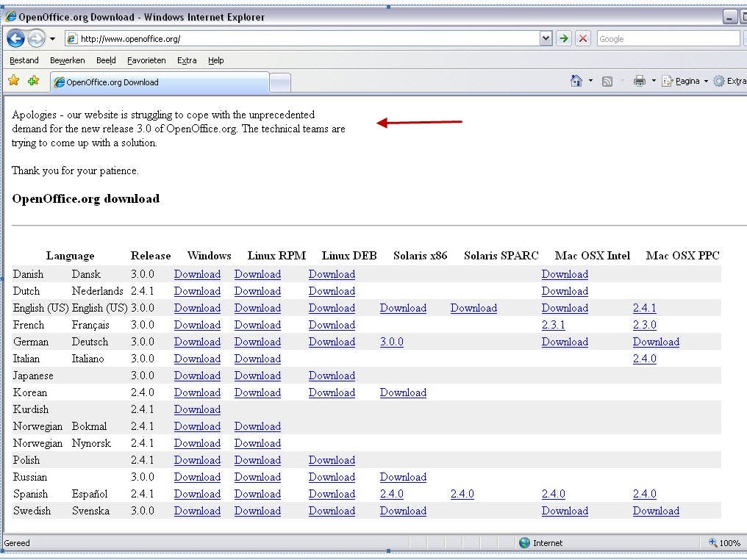Click the browser Back arrow button
Viewport: 747px width, 560px height.
point(15,38)
